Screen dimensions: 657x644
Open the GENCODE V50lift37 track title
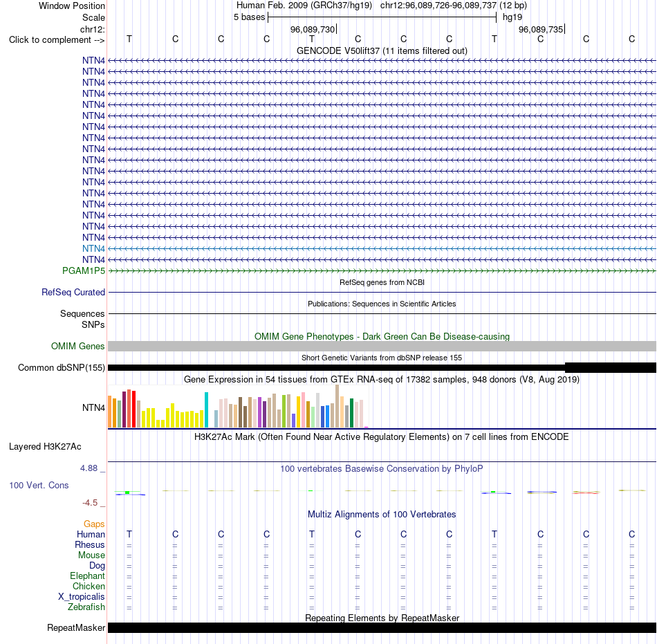tap(382, 50)
